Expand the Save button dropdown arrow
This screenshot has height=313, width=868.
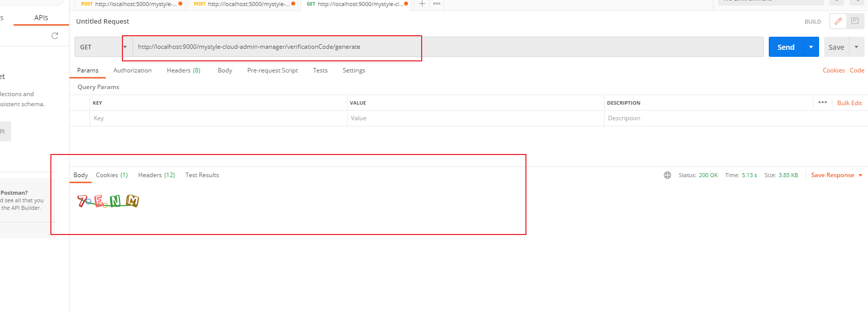pos(856,47)
